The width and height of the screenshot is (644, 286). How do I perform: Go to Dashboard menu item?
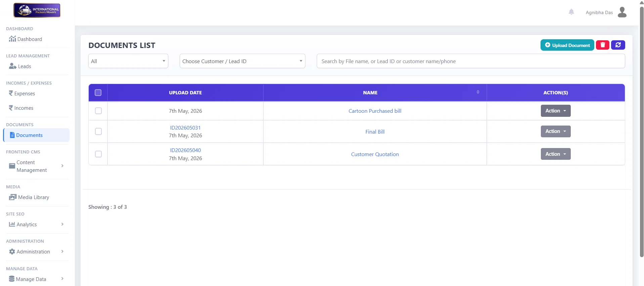pyautogui.click(x=30, y=39)
